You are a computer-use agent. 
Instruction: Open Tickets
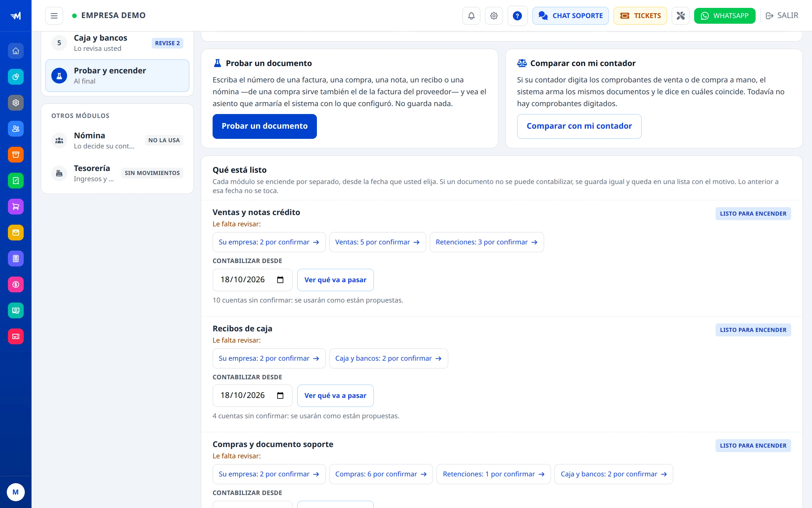(640, 16)
